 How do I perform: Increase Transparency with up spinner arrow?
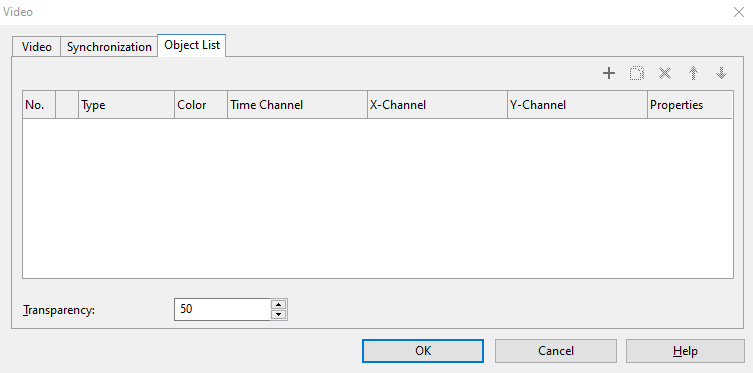tap(279, 304)
